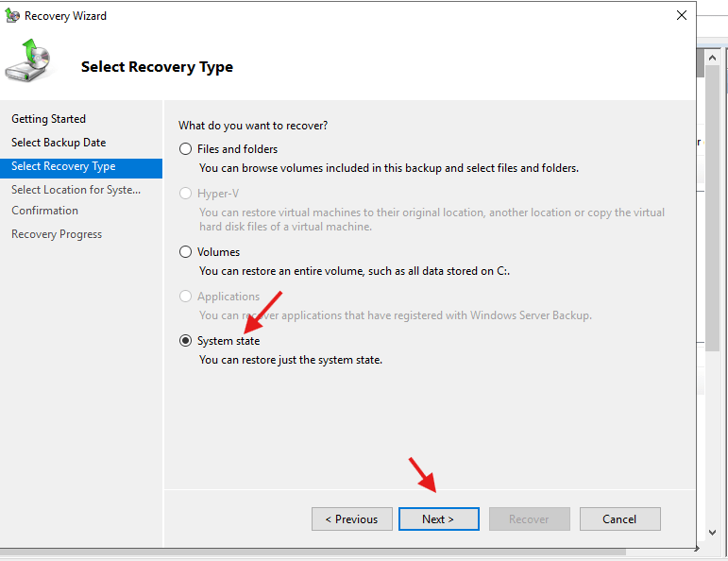Open the Select Location for System step
The image size is (728, 561).
(76, 190)
